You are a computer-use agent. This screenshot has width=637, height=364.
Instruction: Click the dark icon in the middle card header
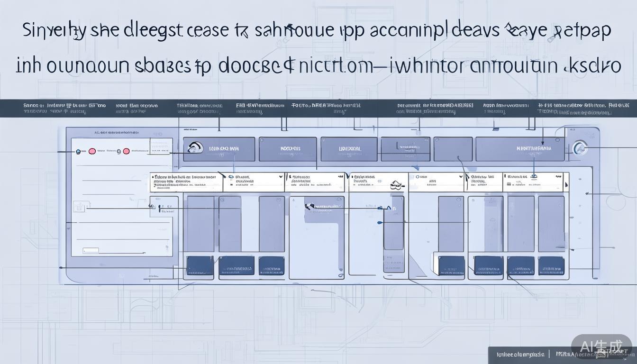pyautogui.click(x=310, y=207)
